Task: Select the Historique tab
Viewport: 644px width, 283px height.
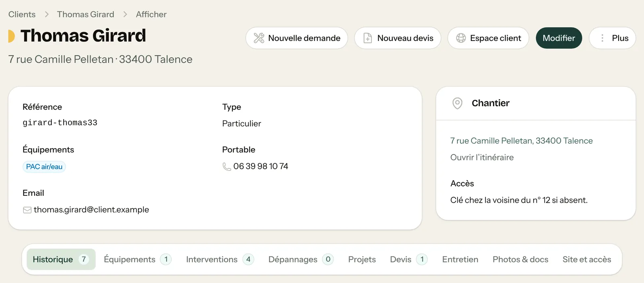Action: pos(61,259)
